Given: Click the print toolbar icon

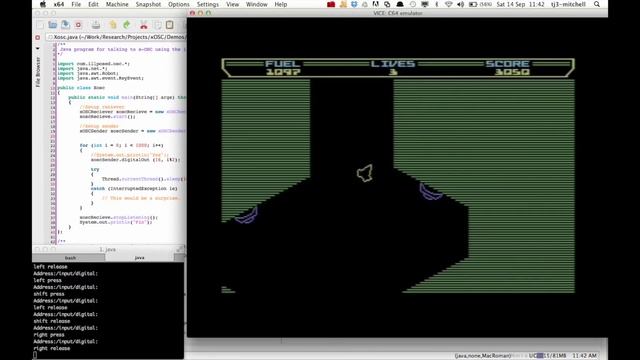Looking at the screenshot, I should click(96, 25).
